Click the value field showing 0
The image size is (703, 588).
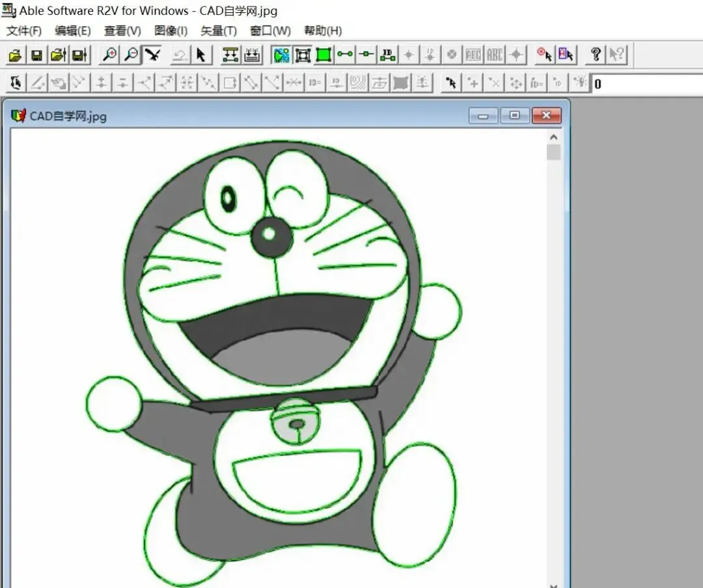pos(644,83)
